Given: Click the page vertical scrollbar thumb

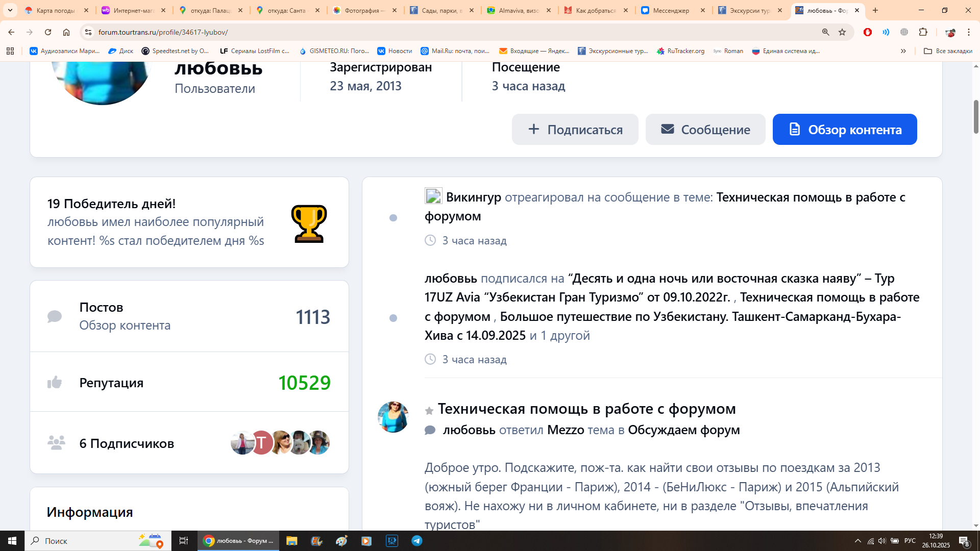Looking at the screenshot, I should pos(976,116).
